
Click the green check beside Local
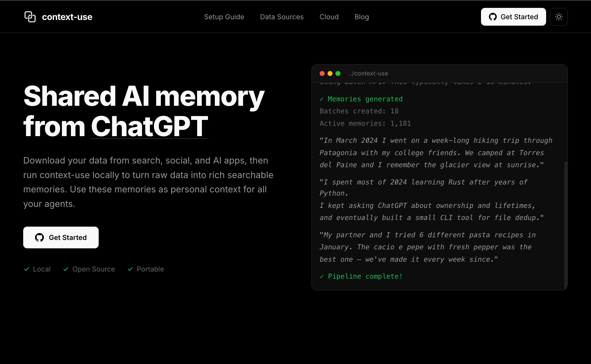coord(27,269)
